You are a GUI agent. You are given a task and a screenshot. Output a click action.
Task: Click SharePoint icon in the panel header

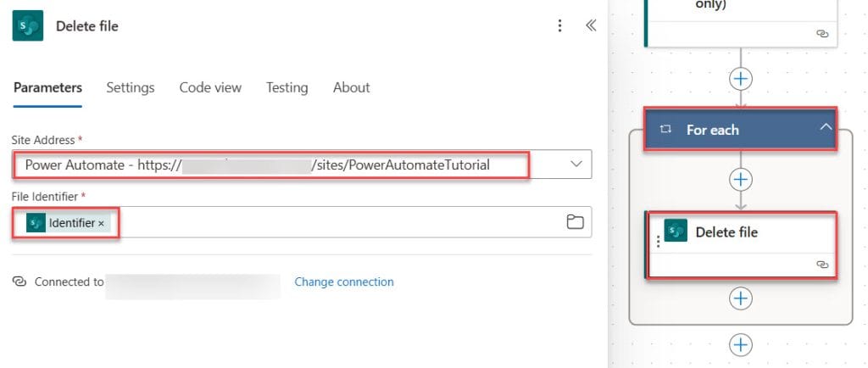[x=28, y=25]
